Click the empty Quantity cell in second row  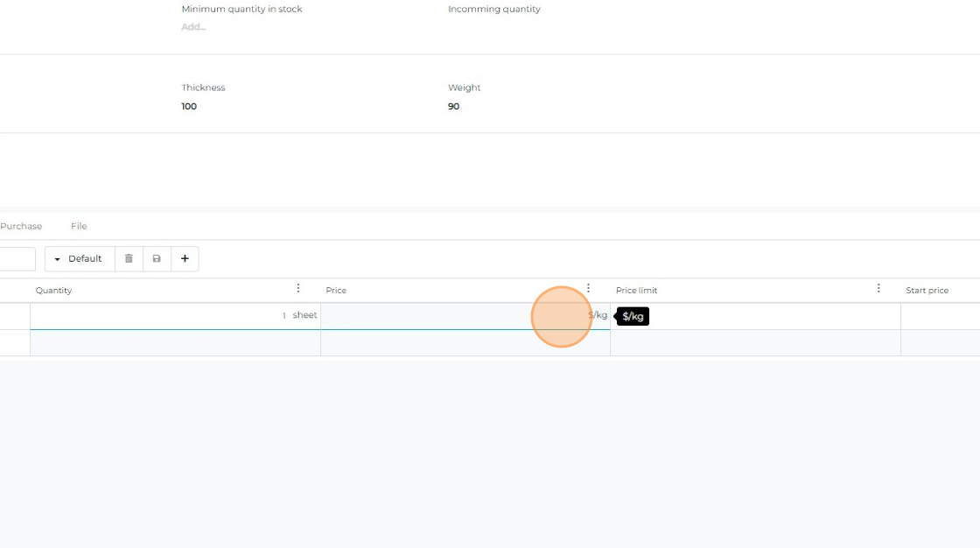pos(175,343)
